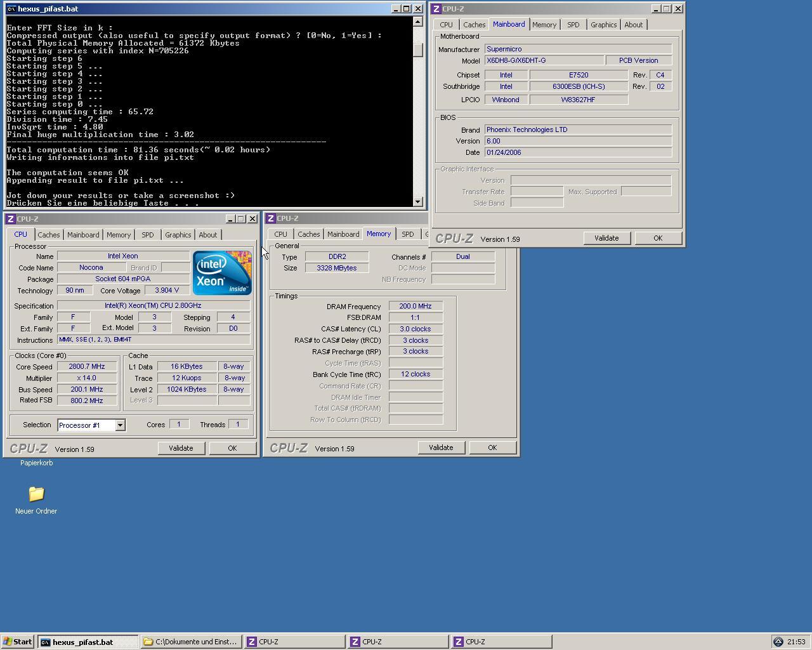
Task: Click the system tray notification icon
Action: click(778, 642)
